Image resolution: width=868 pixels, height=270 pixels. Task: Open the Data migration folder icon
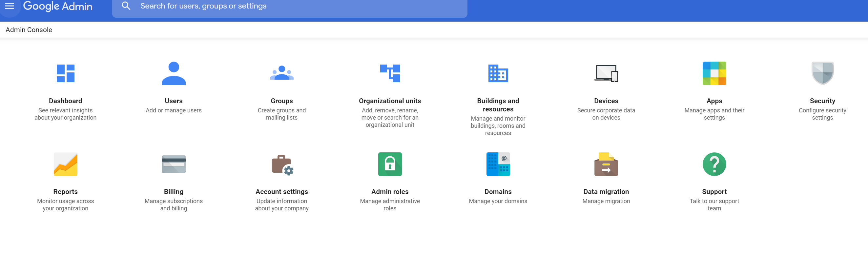606,164
